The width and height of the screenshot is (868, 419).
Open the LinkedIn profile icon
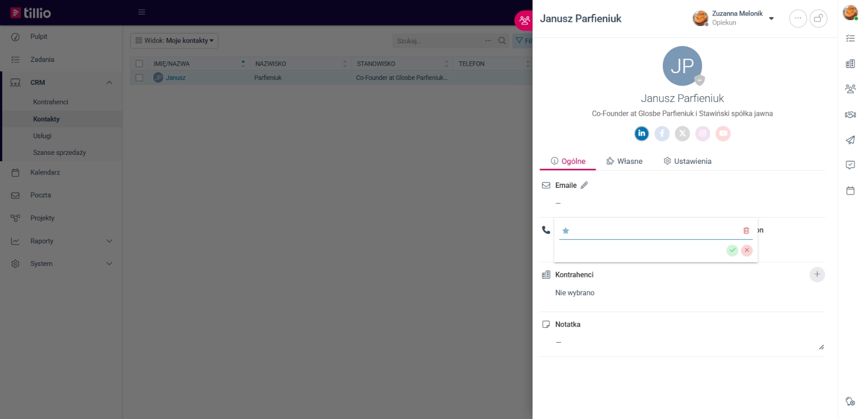tap(642, 133)
